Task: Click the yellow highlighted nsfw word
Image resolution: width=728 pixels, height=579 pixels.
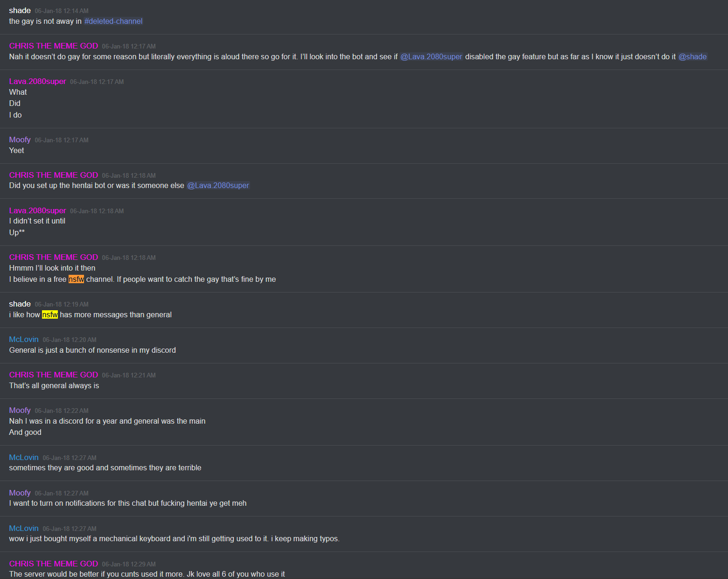Action: 50,315
